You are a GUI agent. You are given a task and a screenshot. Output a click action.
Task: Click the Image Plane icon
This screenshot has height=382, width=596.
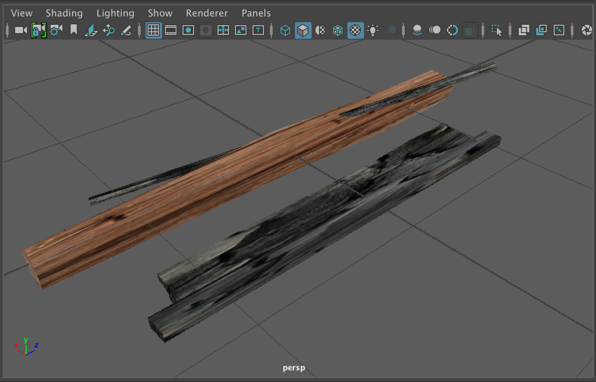pos(91,30)
